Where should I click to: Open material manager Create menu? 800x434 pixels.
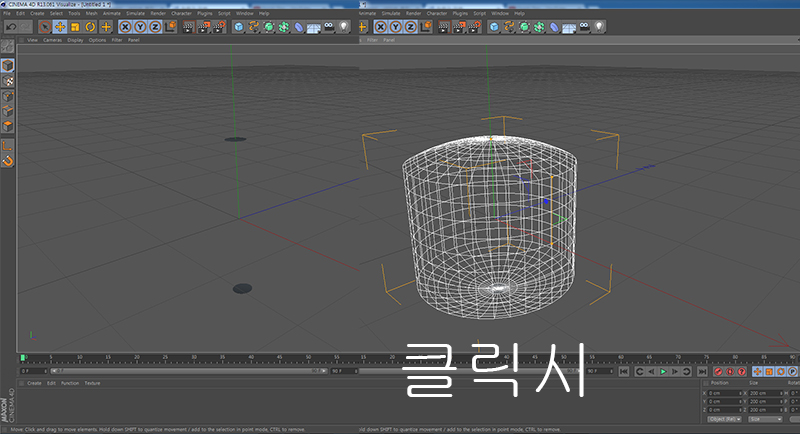click(x=34, y=383)
